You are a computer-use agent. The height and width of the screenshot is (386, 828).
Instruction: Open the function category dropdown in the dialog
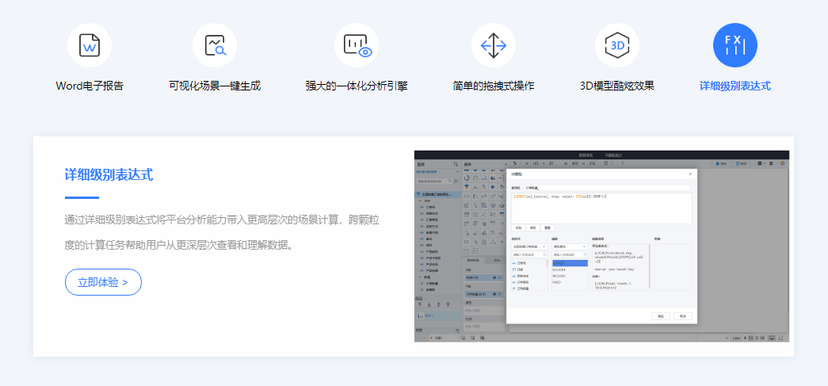pos(570,246)
